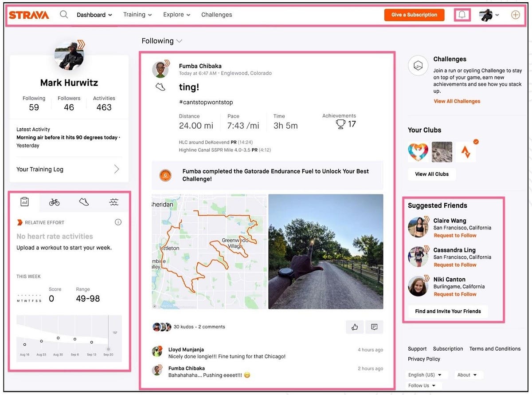Show the Relative Effort info icon

[118, 222]
